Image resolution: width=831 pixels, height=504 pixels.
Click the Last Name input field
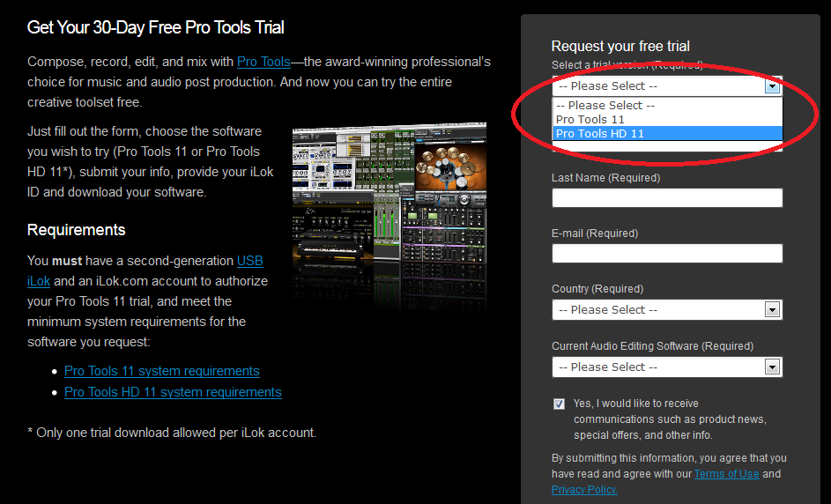[667, 197]
